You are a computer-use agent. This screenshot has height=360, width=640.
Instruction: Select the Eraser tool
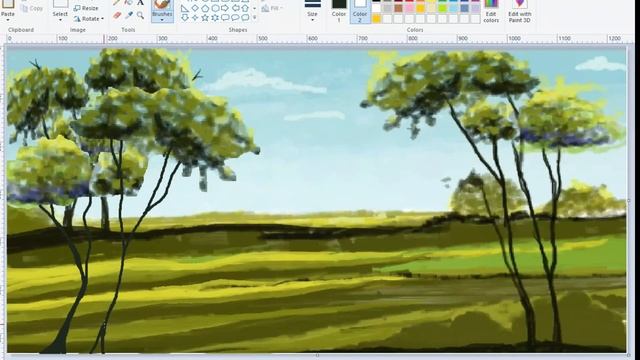(x=117, y=16)
